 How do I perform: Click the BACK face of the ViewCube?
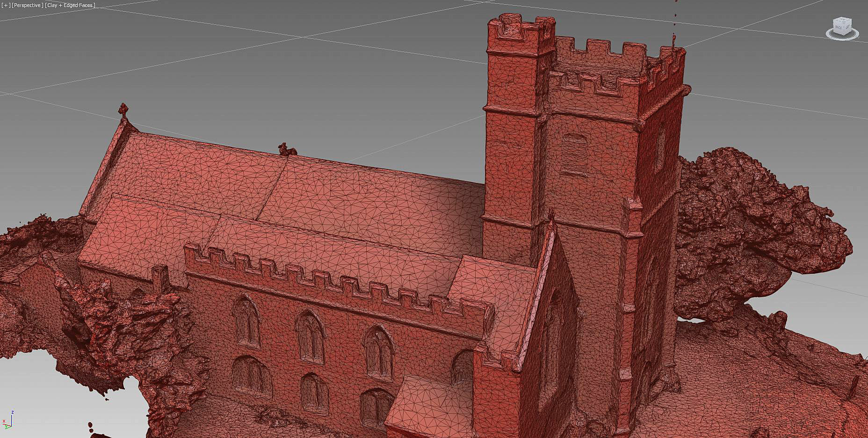click(839, 28)
